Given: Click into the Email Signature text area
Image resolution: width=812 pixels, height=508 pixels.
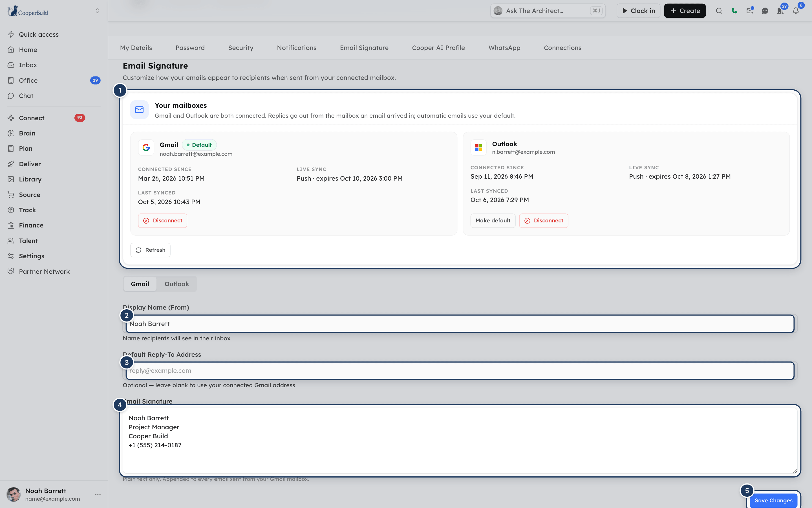Looking at the screenshot, I should tap(460, 441).
